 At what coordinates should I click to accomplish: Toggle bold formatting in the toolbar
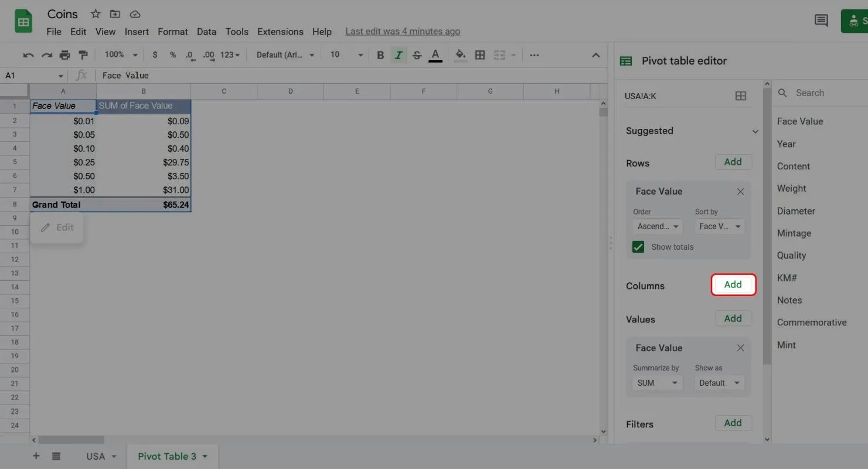point(380,55)
